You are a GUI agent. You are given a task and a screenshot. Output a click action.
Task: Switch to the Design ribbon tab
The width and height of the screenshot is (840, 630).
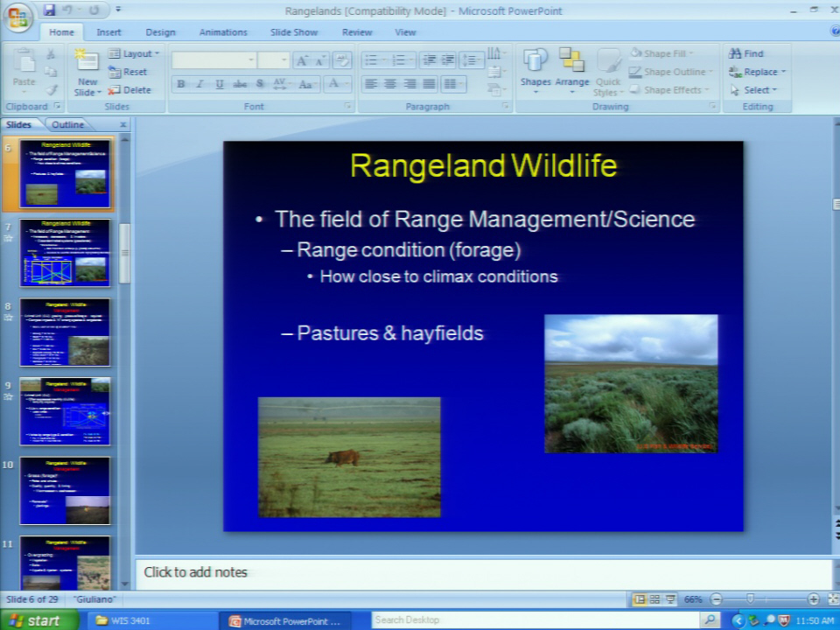click(x=160, y=32)
